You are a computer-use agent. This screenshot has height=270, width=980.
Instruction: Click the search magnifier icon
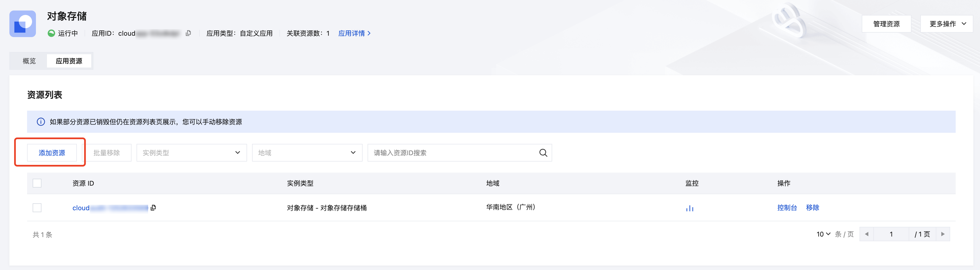click(x=543, y=153)
